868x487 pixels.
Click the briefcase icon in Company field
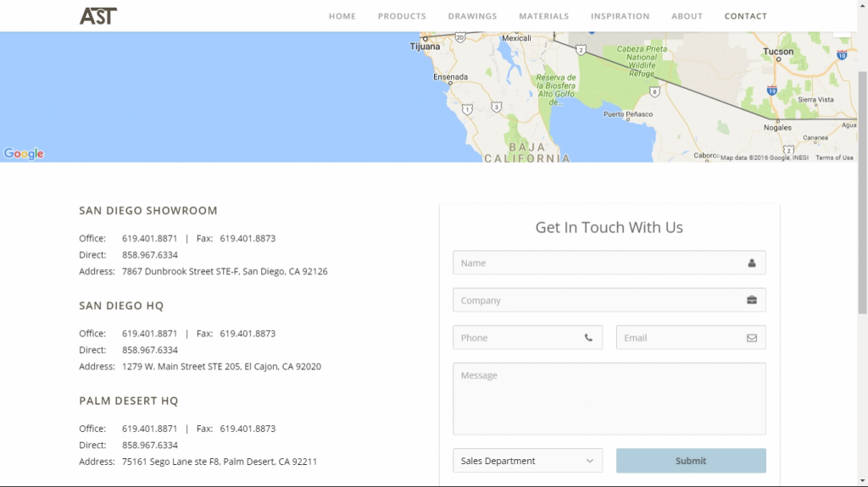click(751, 301)
